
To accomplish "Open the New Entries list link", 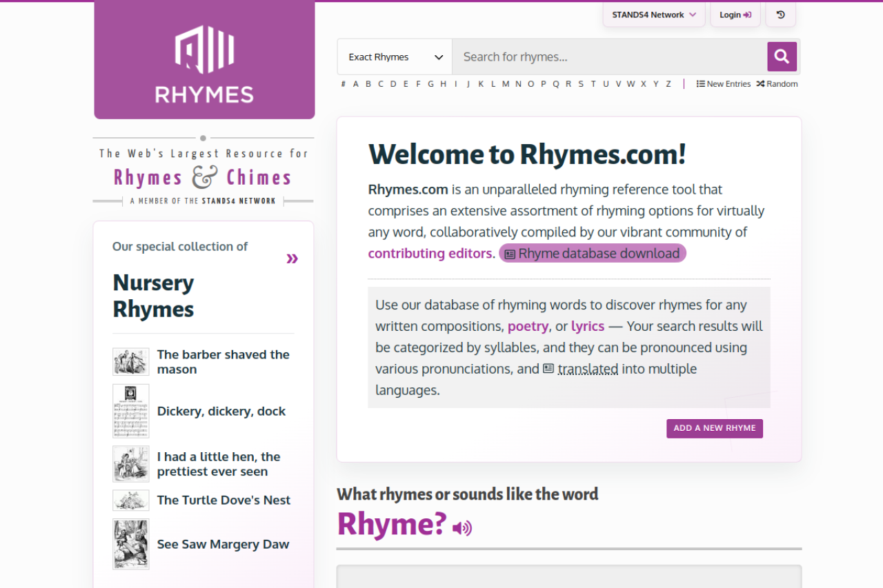I will click(x=724, y=84).
